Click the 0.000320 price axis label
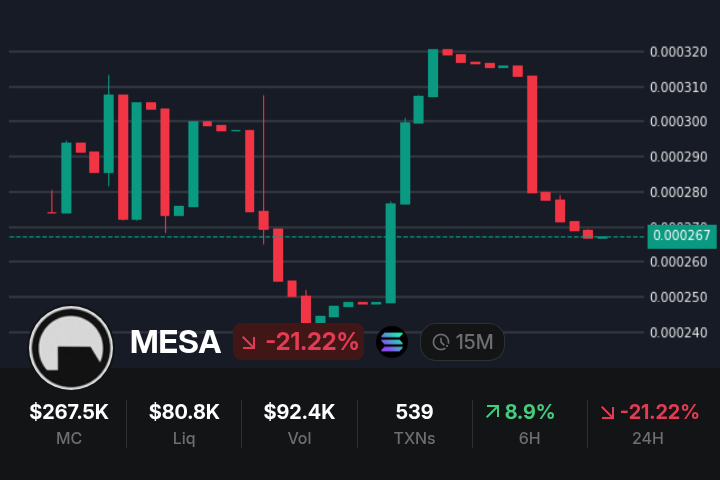The width and height of the screenshot is (720, 480). tap(678, 52)
